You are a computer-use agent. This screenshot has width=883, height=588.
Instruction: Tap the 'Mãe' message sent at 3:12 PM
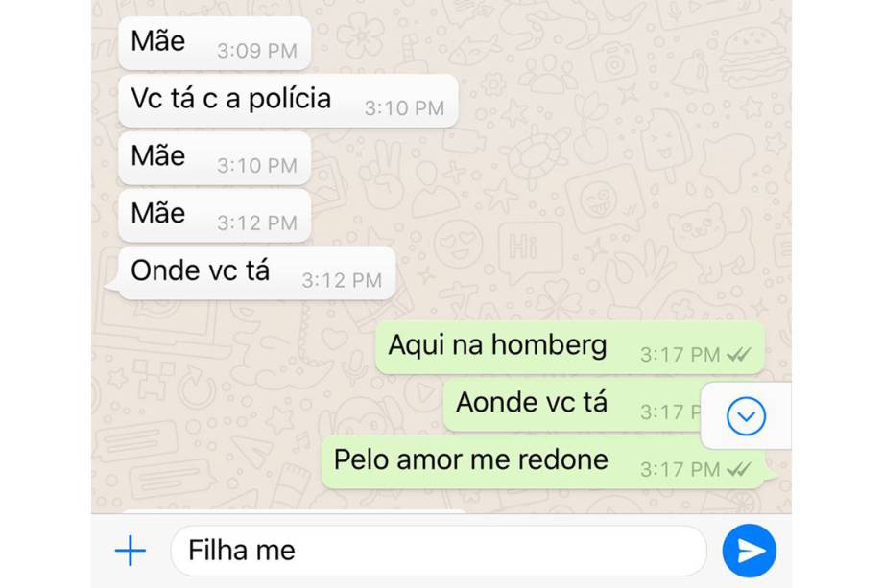tap(214, 216)
